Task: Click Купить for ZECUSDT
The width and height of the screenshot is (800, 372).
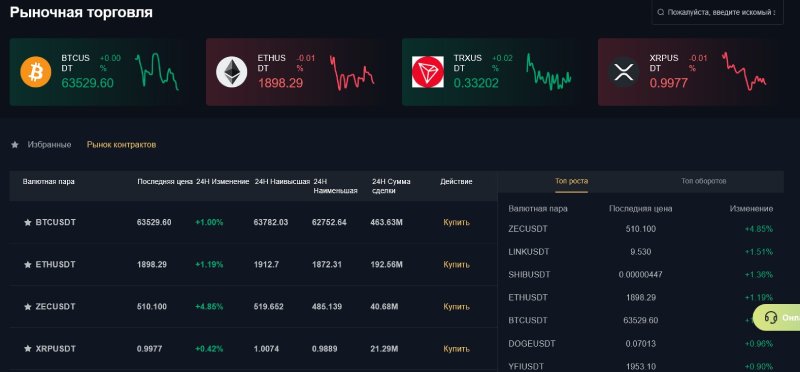Action: 457,307
